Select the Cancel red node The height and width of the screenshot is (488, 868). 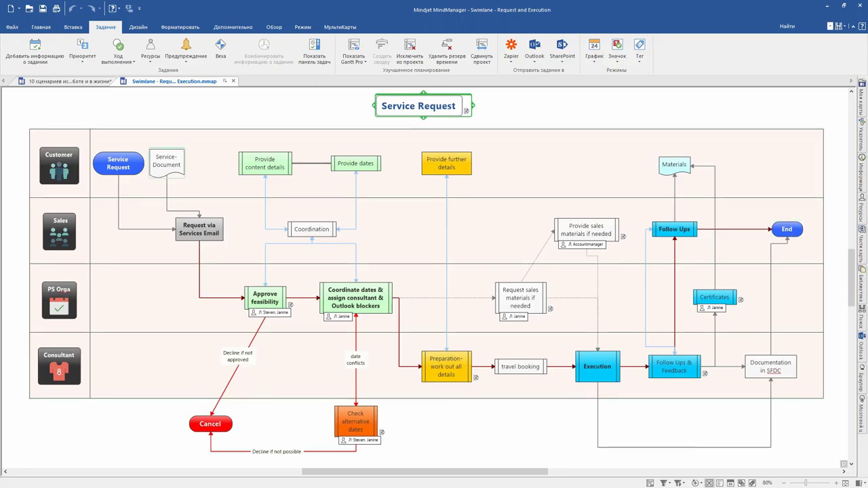[210, 424]
